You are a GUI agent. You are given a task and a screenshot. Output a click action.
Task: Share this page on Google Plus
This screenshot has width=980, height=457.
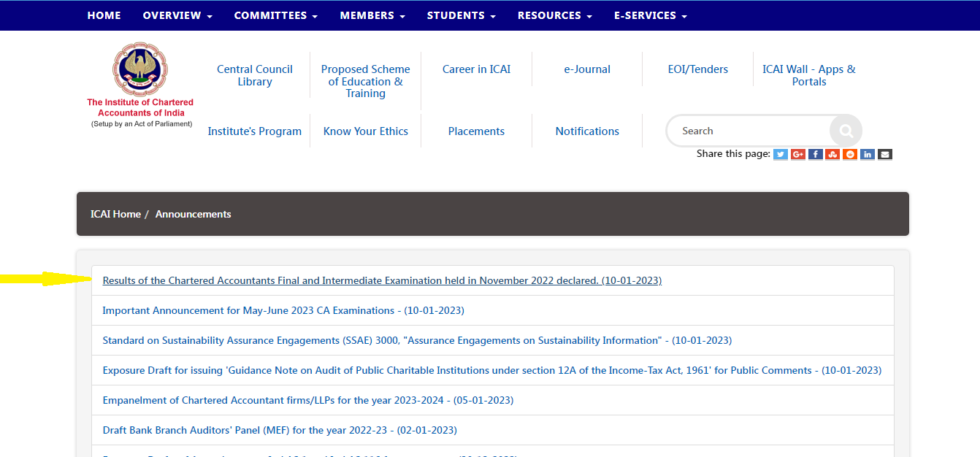click(798, 154)
